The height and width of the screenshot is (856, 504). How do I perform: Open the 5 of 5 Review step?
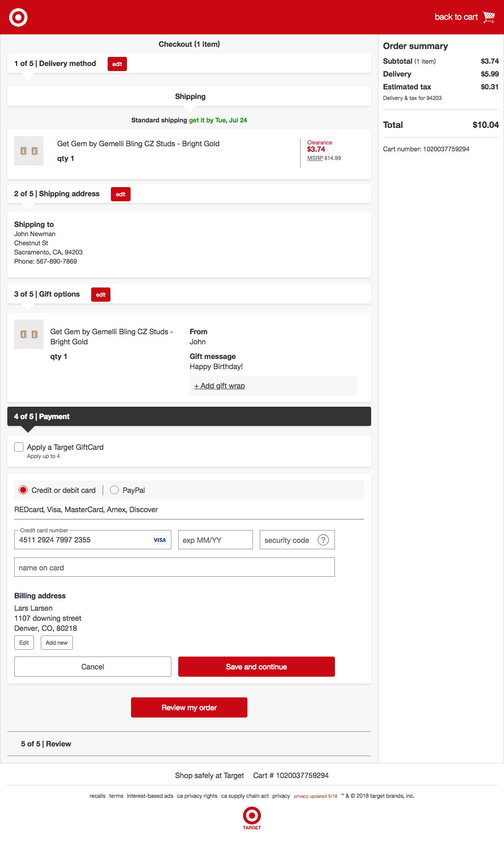coord(189,744)
